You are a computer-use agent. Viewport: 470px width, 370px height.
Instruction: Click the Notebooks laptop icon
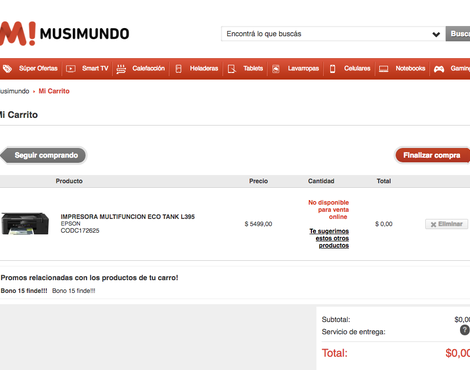pyautogui.click(x=384, y=69)
